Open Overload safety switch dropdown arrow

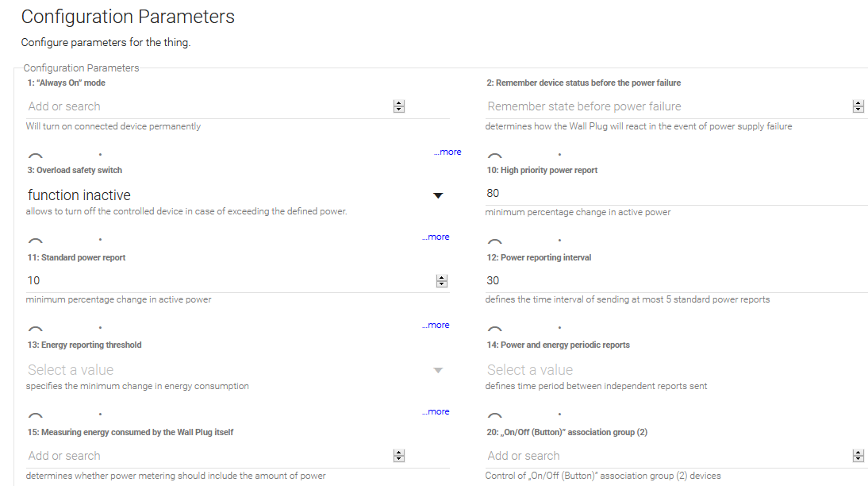click(x=438, y=195)
